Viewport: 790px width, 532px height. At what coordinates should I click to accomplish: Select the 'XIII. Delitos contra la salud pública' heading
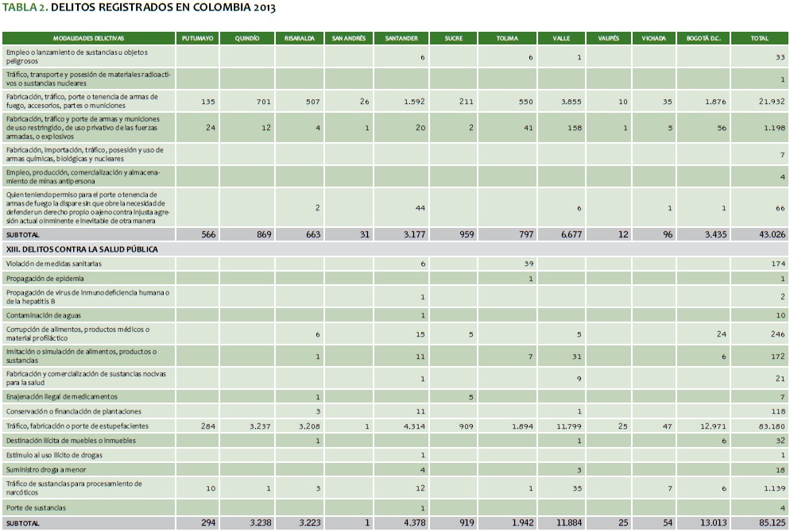click(x=82, y=249)
